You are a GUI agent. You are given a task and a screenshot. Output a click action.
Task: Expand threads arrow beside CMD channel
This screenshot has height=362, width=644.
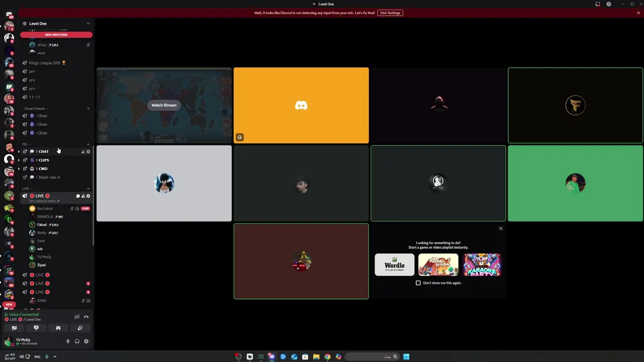pos(19,168)
